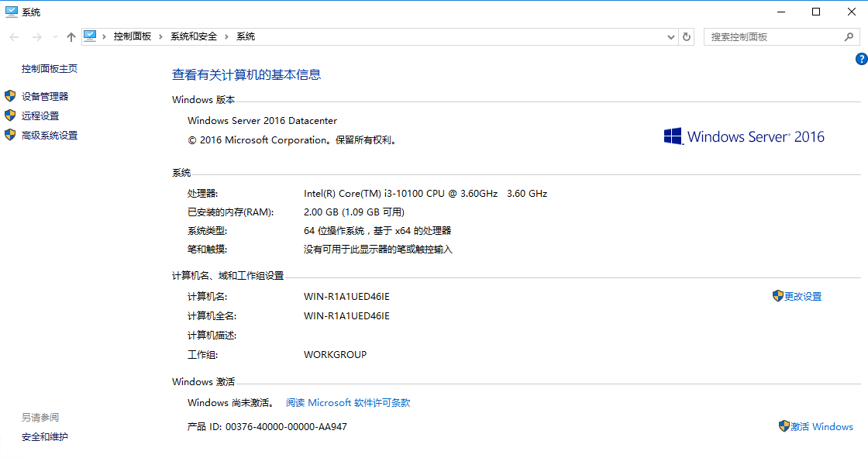Screen dimensions: 868x458
Task: Close the 系统 window
Action: point(852,12)
